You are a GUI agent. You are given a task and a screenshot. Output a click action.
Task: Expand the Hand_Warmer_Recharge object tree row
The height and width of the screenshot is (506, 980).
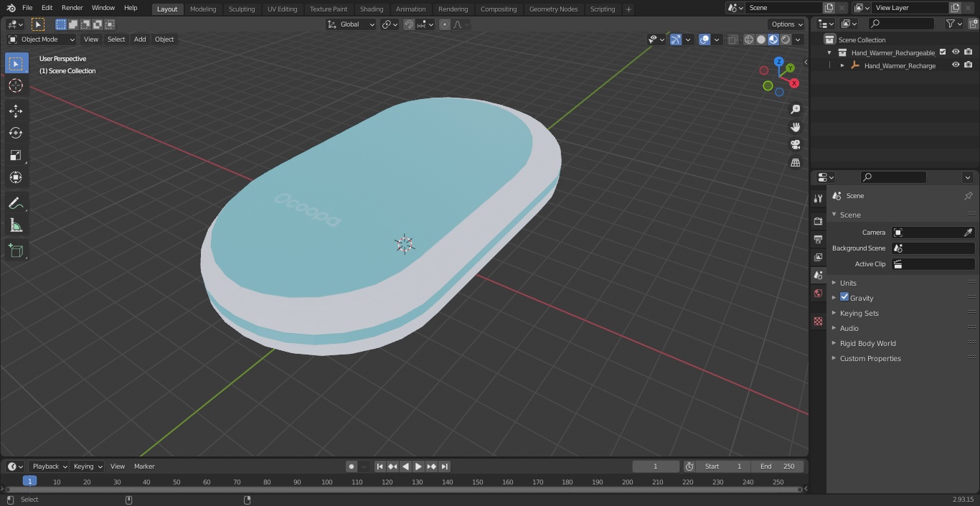point(842,65)
